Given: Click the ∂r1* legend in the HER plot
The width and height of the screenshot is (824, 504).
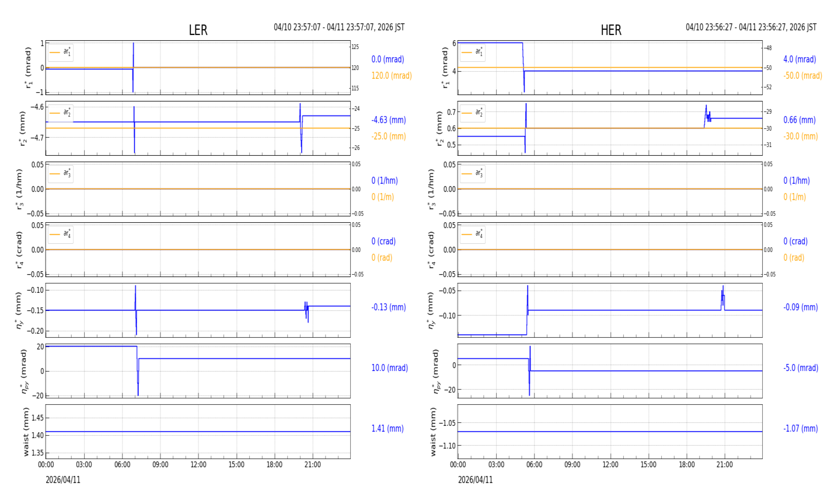Looking at the screenshot, I should pyautogui.click(x=473, y=52).
